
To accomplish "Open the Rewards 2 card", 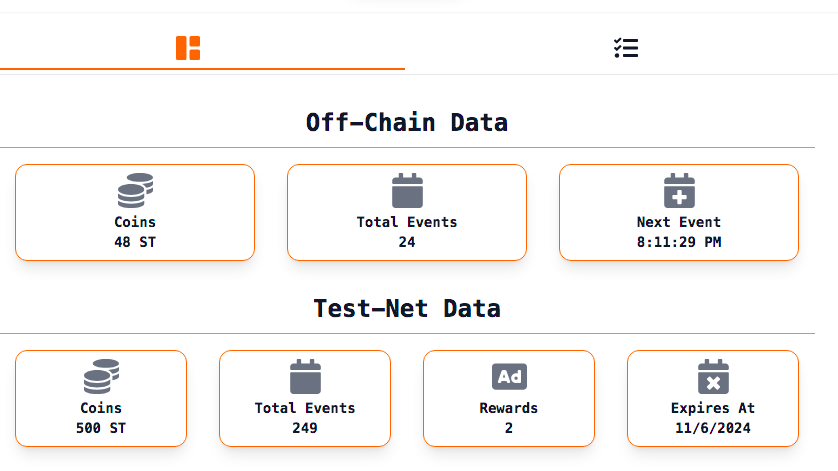I will pos(509,398).
